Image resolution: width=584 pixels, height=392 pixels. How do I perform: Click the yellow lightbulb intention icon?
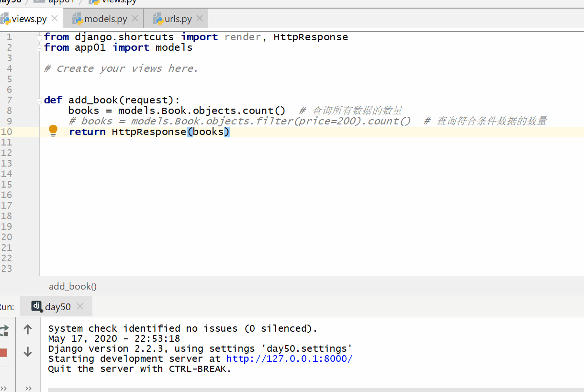(x=53, y=131)
